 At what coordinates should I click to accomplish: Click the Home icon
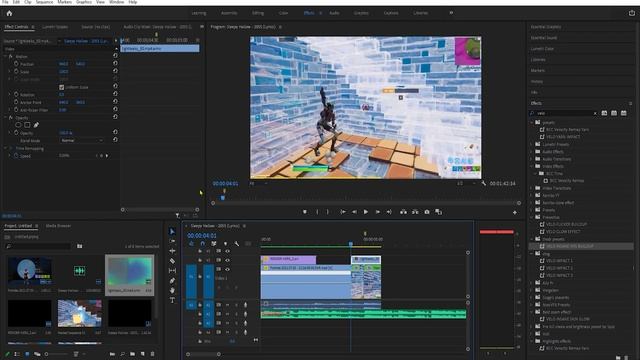[9, 13]
